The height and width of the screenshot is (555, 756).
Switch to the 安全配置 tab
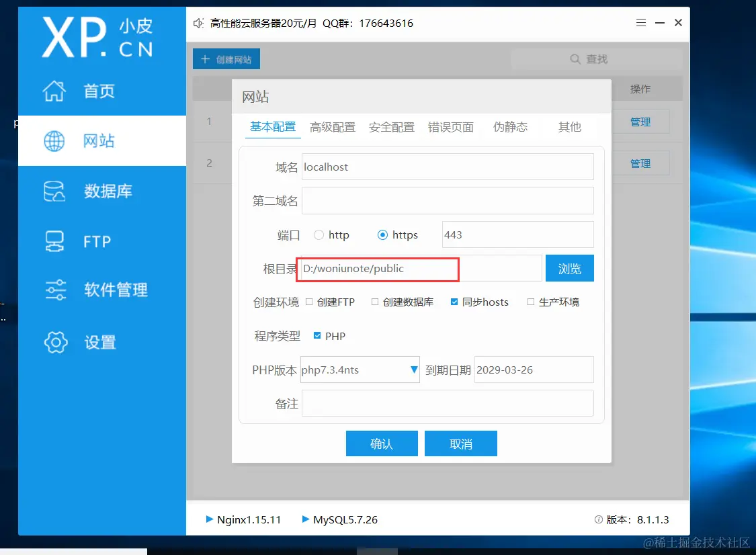click(392, 127)
